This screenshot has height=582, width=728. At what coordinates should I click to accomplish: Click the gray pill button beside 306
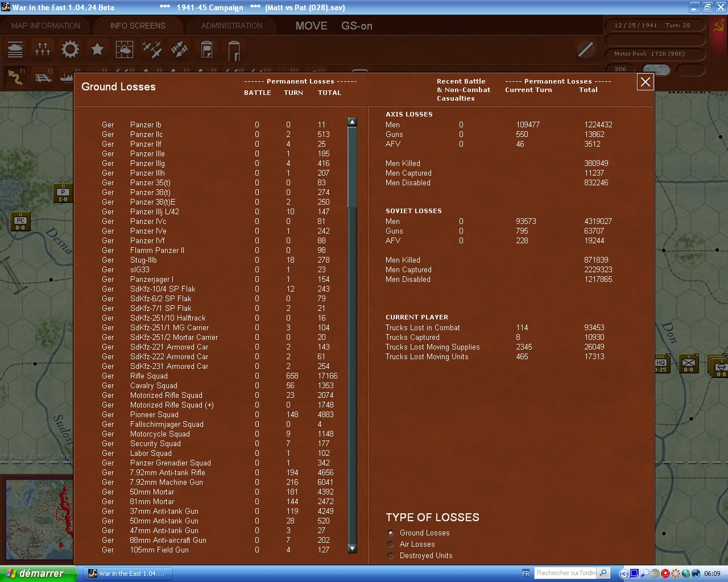(x=656, y=70)
